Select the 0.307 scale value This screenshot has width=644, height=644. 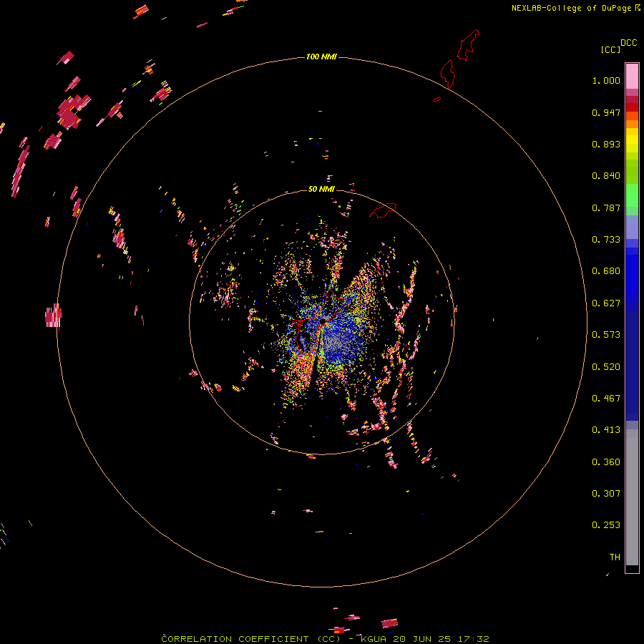tap(606, 494)
